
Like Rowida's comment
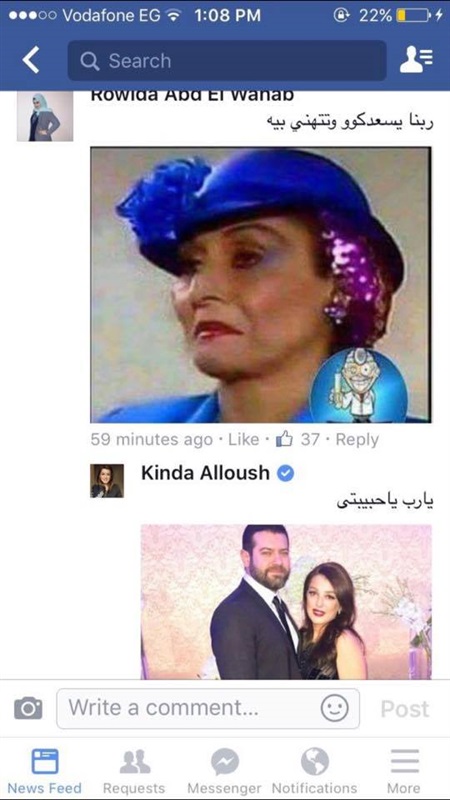tap(243, 440)
